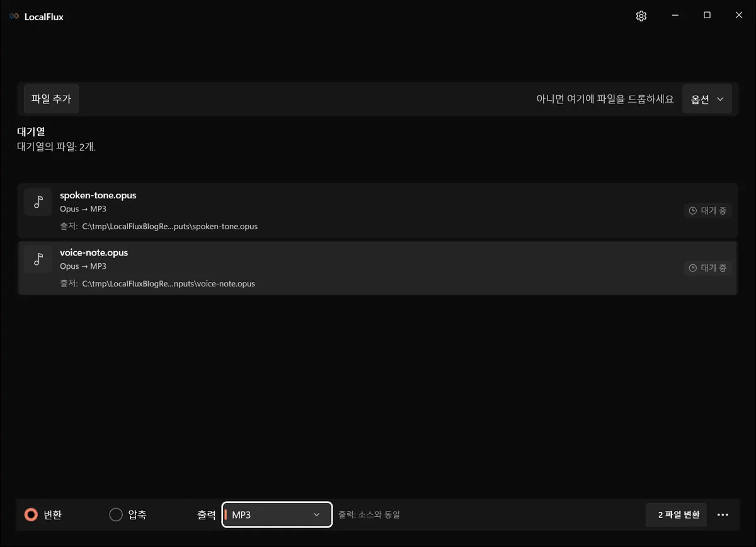This screenshot has height=547, width=756.
Task: Click the 출력: 소스와 동일 label
Action: (369, 515)
